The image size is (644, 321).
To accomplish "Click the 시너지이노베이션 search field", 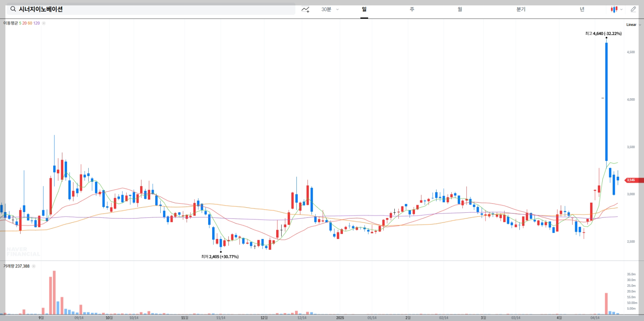I will pos(151,9).
